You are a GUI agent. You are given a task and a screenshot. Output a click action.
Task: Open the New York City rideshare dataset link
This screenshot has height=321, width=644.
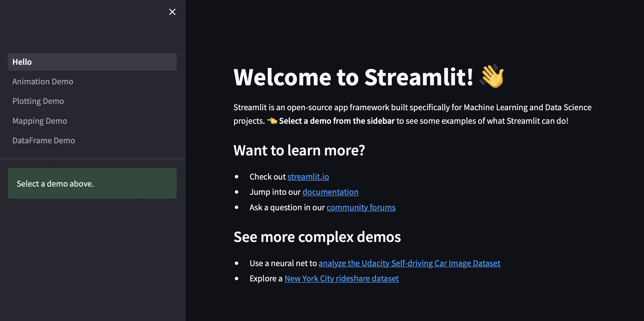click(341, 279)
